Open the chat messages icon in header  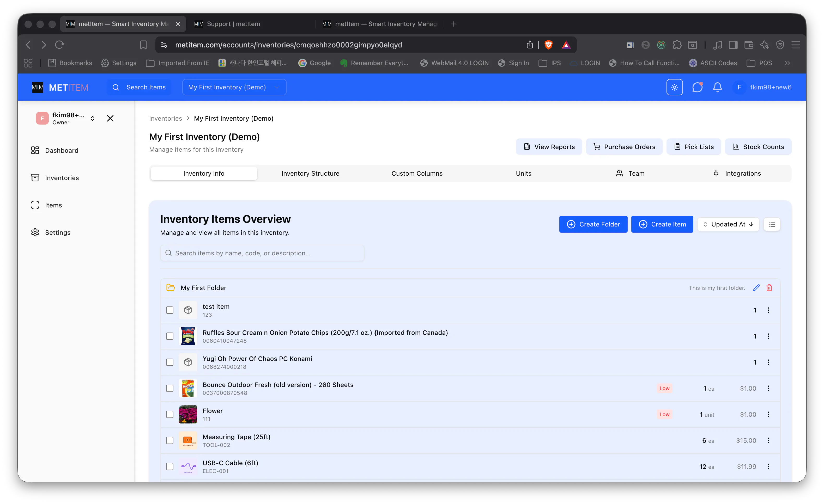coord(697,87)
